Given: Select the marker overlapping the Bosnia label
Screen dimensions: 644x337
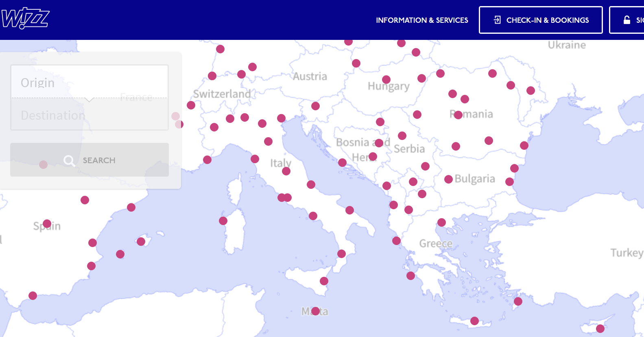Looking at the screenshot, I should pyautogui.click(x=379, y=142).
